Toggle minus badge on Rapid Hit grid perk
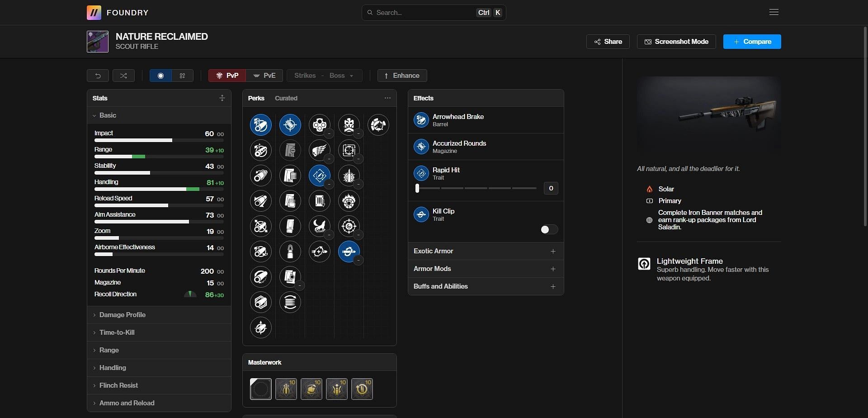868x418 pixels. pyautogui.click(x=329, y=184)
